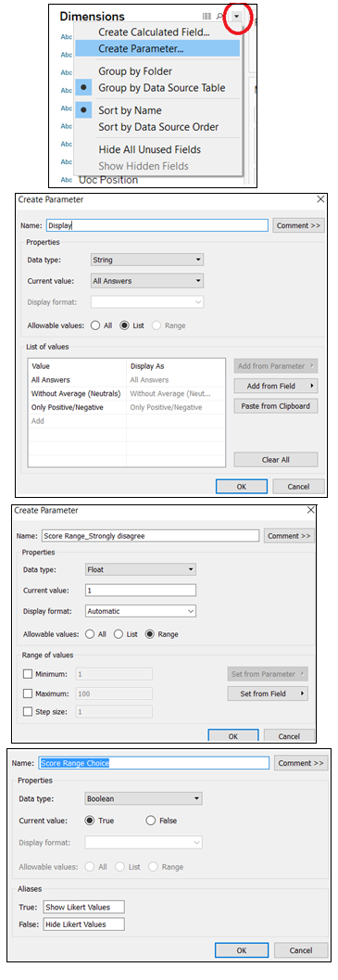Click Name field Score Range Choice
The width and height of the screenshot is (338, 980).
pyautogui.click(x=153, y=762)
